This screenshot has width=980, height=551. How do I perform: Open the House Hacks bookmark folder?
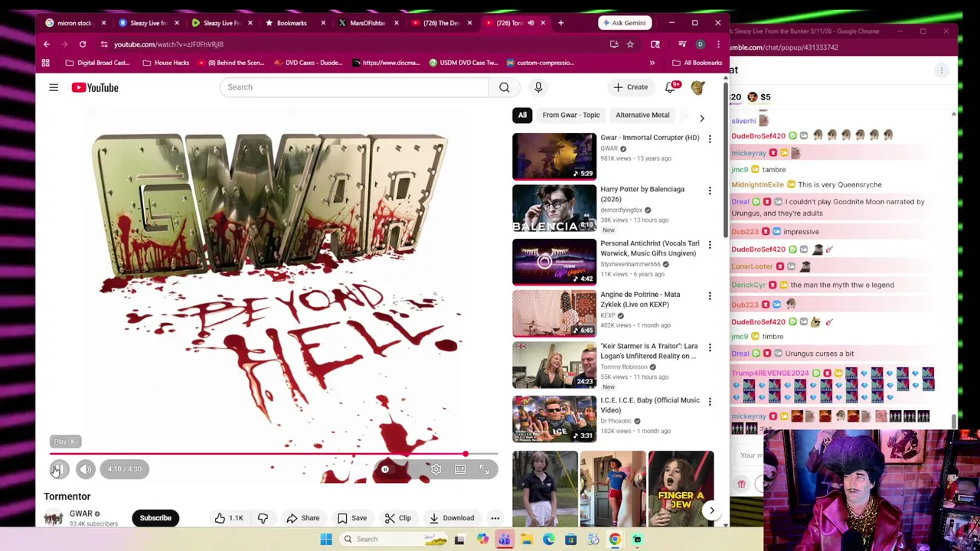click(166, 63)
